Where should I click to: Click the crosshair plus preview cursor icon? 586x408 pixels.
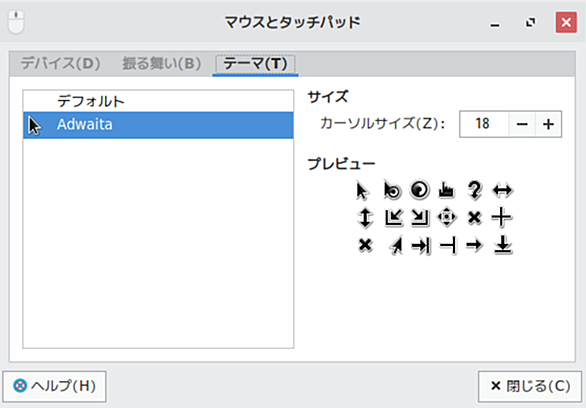501,217
